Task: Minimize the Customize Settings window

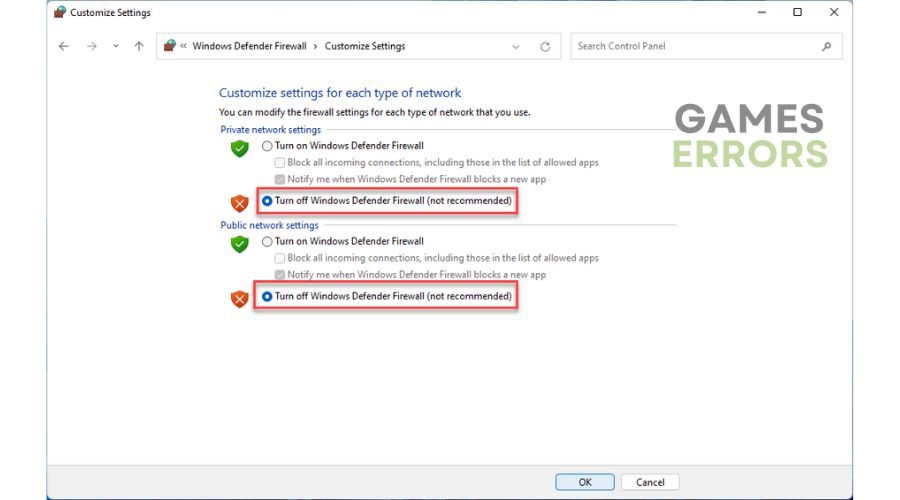Action: tap(762, 12)
